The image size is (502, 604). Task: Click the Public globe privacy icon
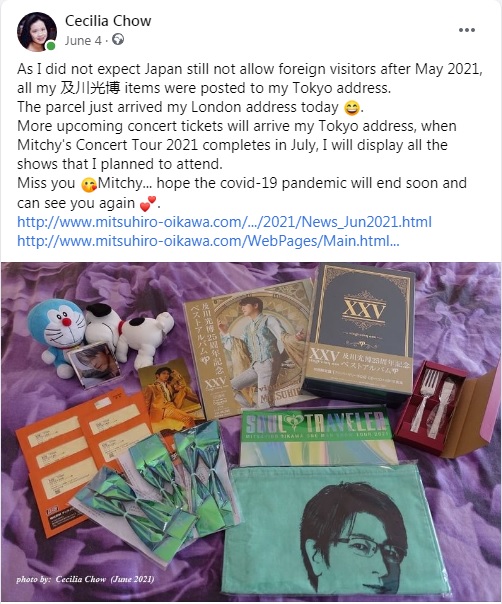[x=118, y=40]
